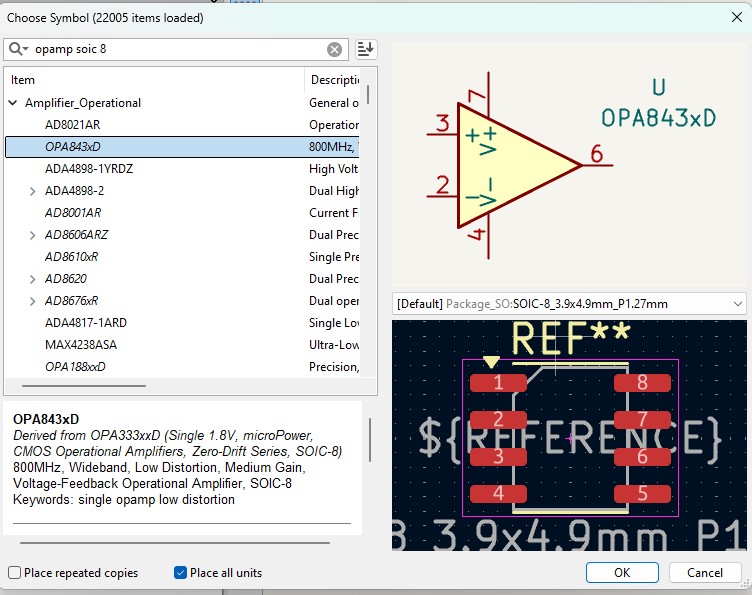The height and width of the screenshot is (595, 752).
Task: Select MAX4238ASA symbol
Action: point(81,345)
